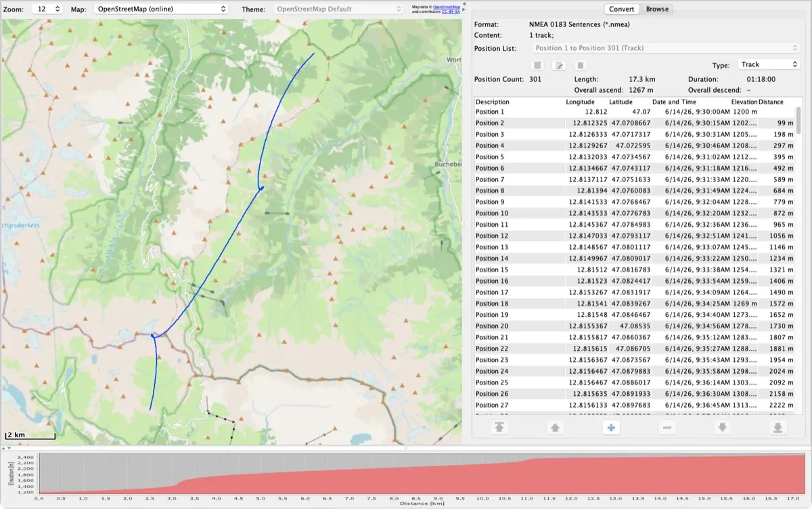
Task: Select the Position 22 row
Action: coord(635,349)
